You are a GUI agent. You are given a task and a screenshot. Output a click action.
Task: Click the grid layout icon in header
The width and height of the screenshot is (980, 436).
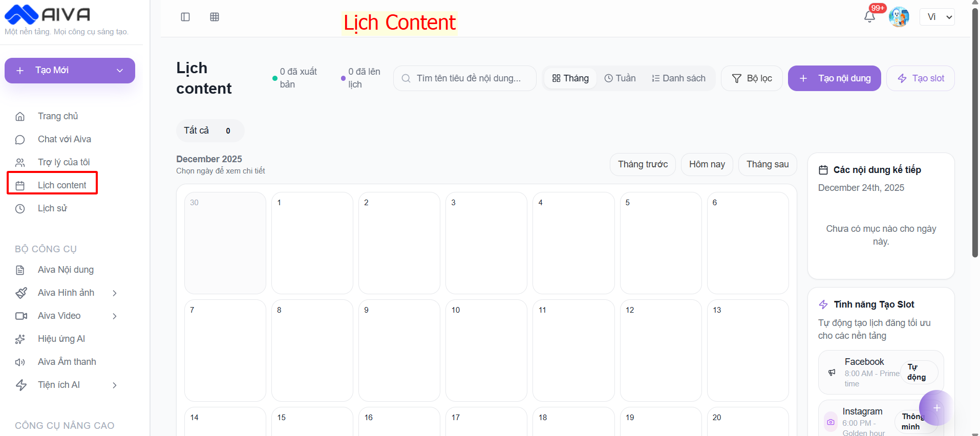(215, 17)
